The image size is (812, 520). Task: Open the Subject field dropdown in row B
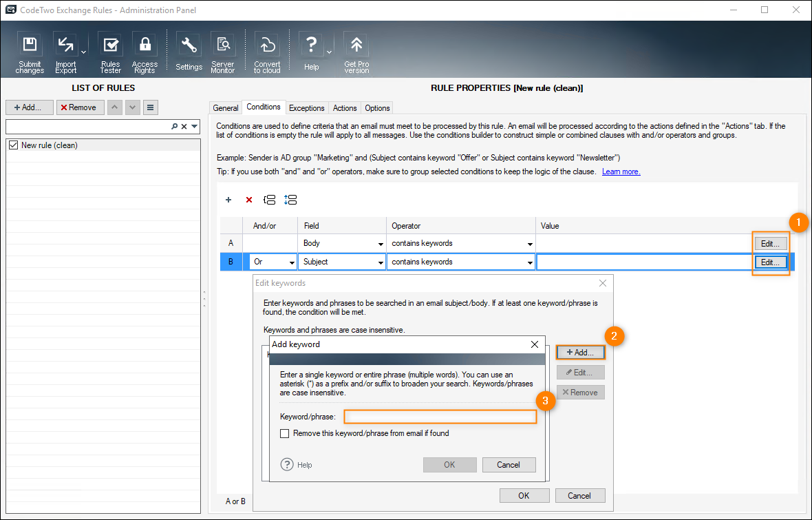[x=381, y=262]
